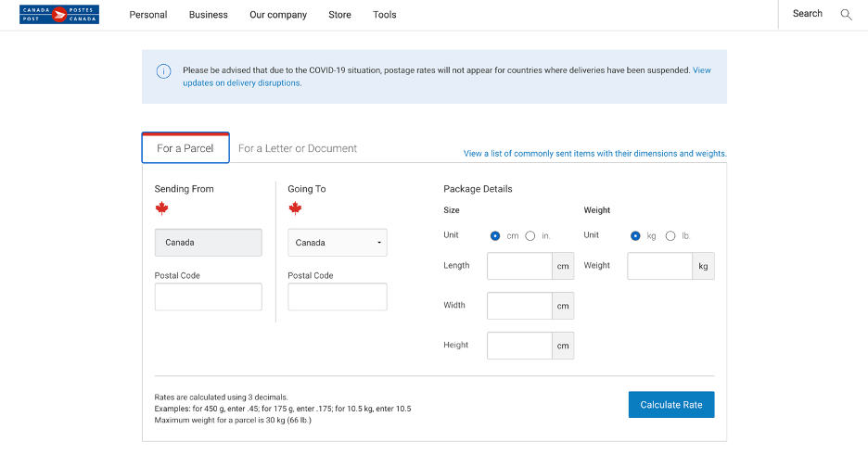The height and width of the screenshot is (454, 868).
Task: Click the maple leaf under Going To
Action: coord(295,208)
